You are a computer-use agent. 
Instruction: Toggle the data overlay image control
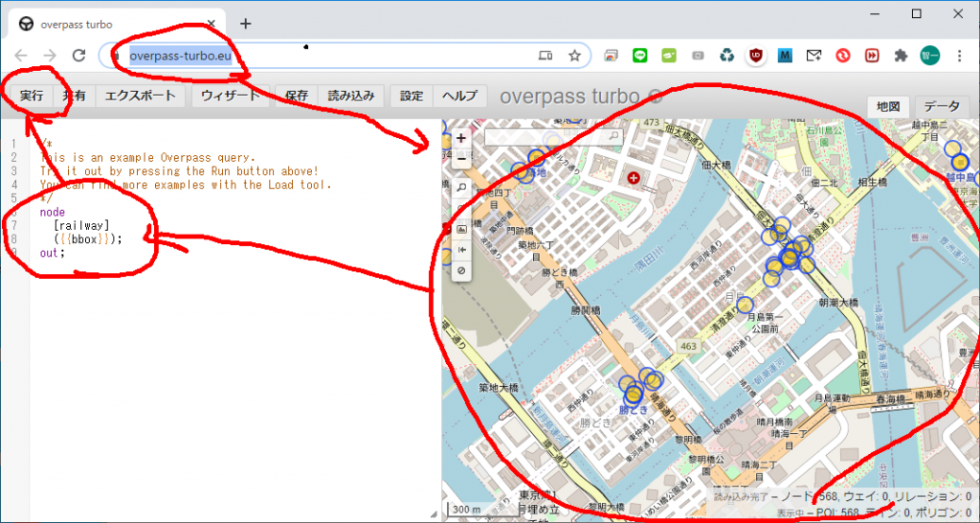[461, 229]
